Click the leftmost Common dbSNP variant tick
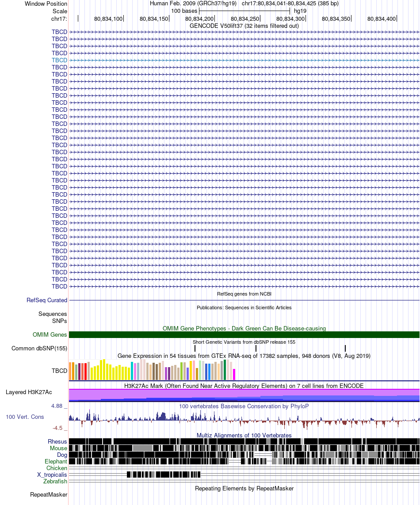Viewport: 420px width, 505px height. [195, 349]
